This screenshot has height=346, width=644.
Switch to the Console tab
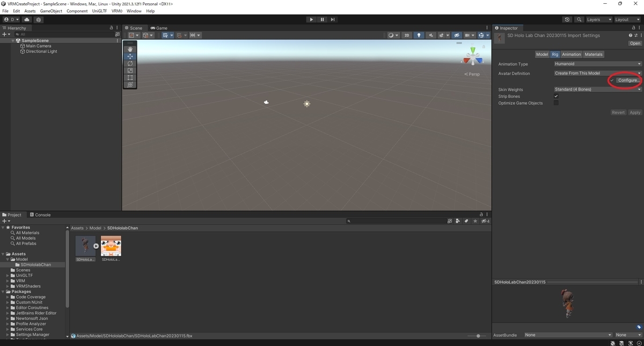pyautogui.click(x=40, y=215)
